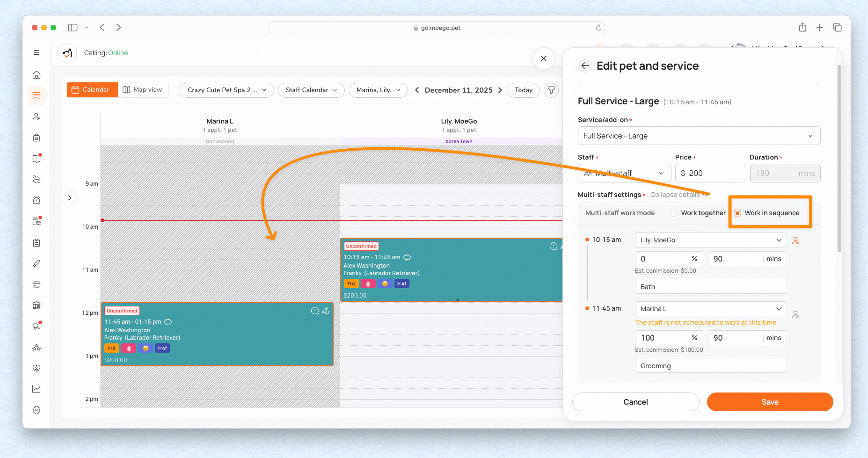Go to the previous day with left chevron
The width and height of the screenshot is (868, 458).
417,90
